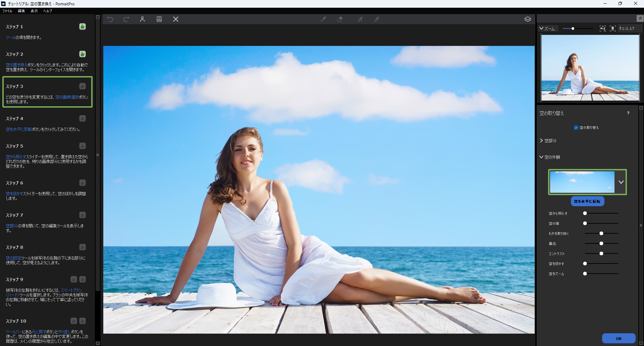
Task: Click the コントラスト slider handle
Action: (x=601, y=254)
